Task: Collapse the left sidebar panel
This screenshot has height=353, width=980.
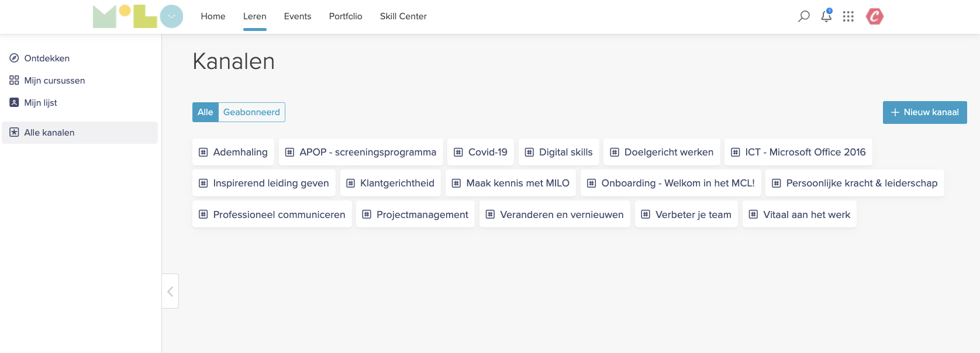Action: click(170, 291)
